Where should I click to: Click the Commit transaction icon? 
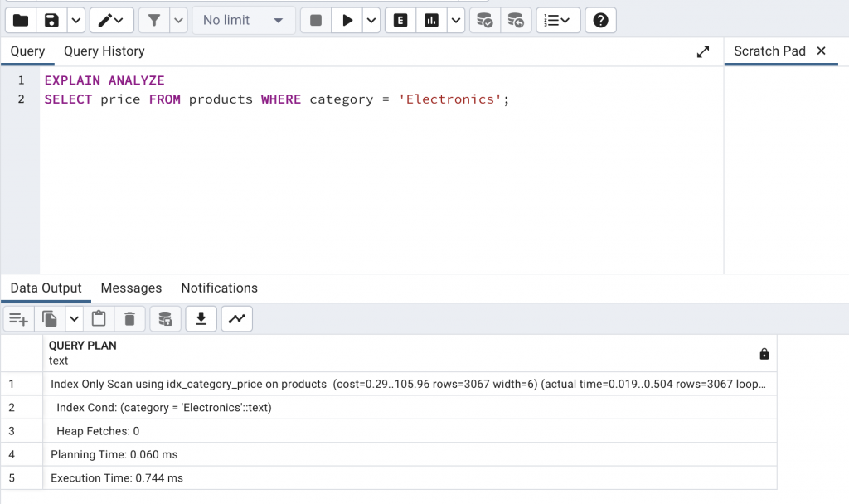pyautogui.click(x=485, y=20)
